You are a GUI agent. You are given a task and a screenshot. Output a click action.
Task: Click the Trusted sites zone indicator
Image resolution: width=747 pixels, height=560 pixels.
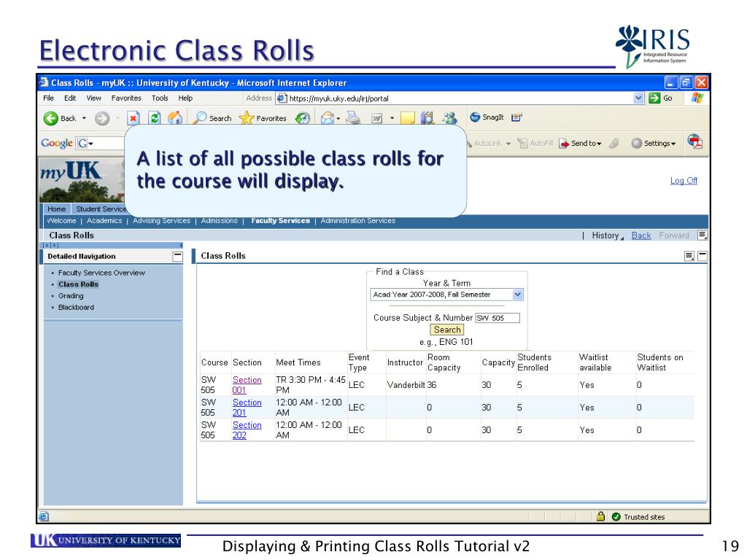pyautogui.click(x=638, y=517)
